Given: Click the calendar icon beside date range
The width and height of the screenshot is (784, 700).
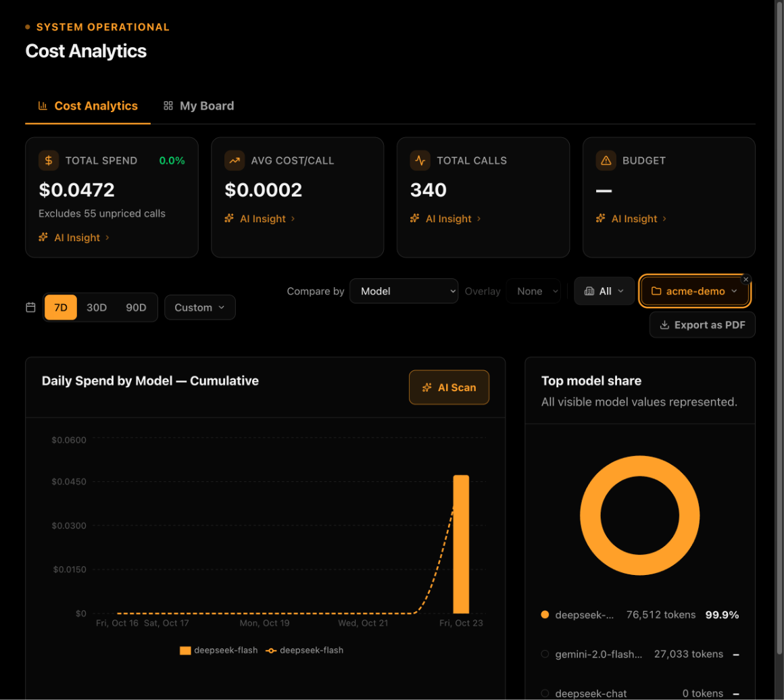Looking at the screenshot, I should point(30,307).
